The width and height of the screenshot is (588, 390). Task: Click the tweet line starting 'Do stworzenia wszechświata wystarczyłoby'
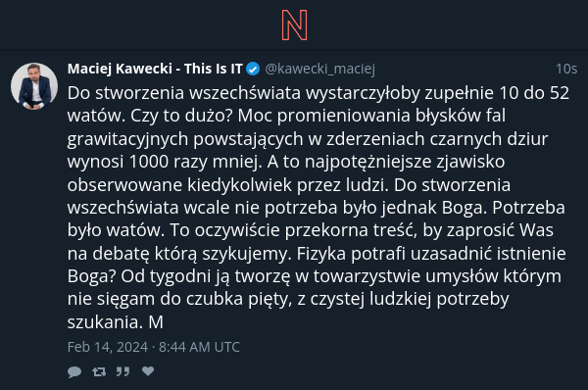(318, 93)
